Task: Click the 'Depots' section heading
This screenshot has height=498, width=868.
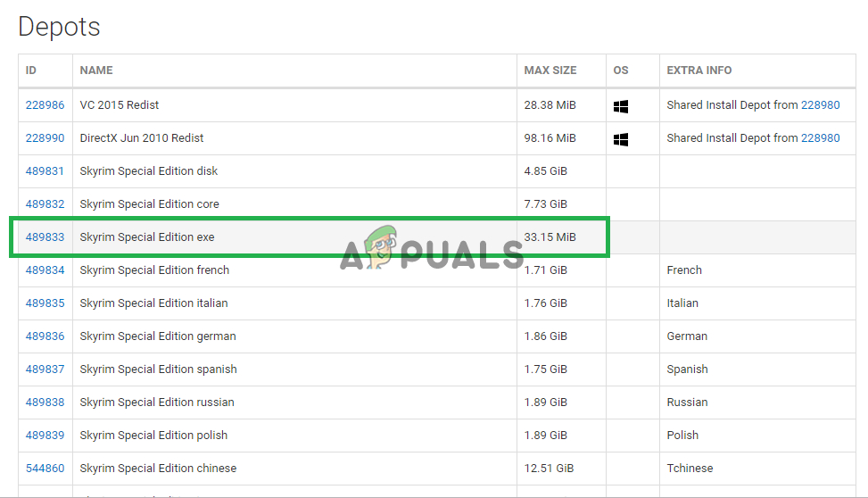Action: (x=59, y=27)
